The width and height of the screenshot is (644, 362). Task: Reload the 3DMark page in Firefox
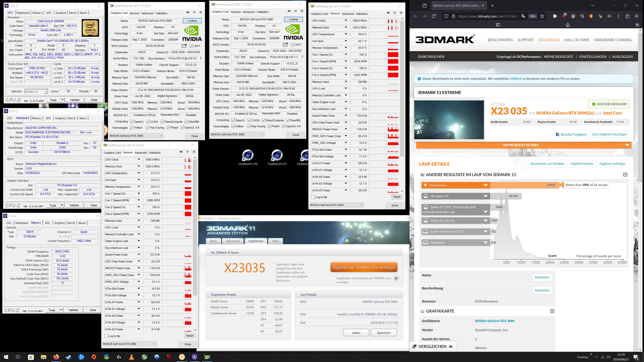point(434,16)
